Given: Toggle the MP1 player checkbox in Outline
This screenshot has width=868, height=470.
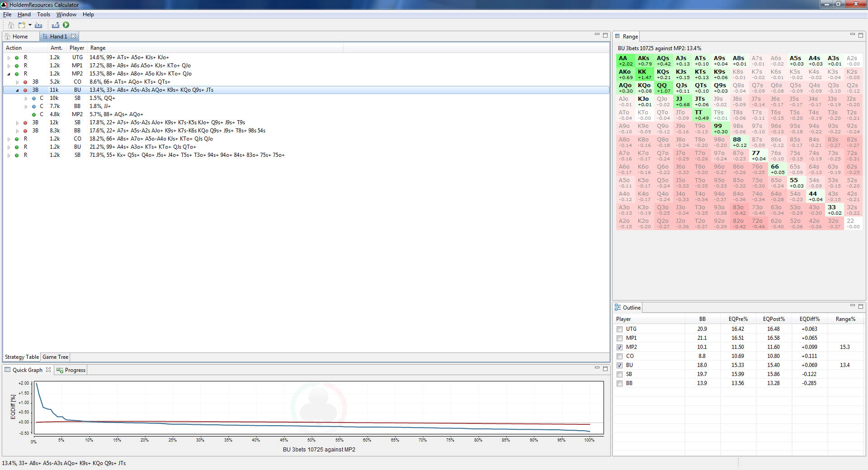Looking at the screenshot, I should coord(619,338).
